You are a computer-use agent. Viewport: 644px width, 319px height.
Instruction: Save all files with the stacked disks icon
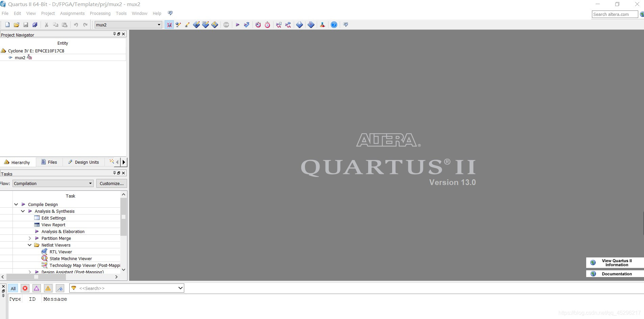(x=35, y=25)
